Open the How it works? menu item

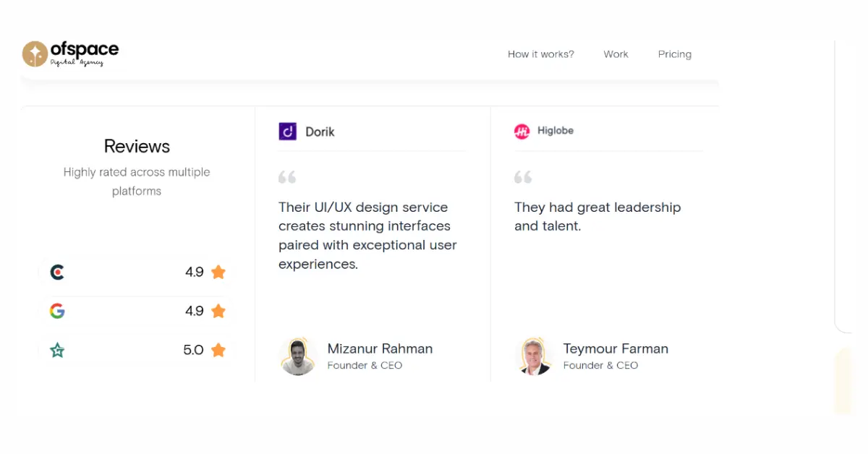click(x=540, y=53)
